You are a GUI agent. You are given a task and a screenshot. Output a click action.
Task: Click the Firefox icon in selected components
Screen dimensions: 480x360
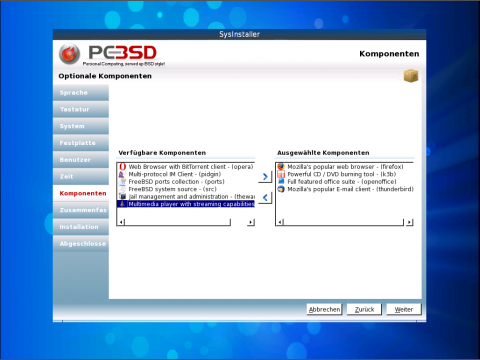(x=281, y=166)
